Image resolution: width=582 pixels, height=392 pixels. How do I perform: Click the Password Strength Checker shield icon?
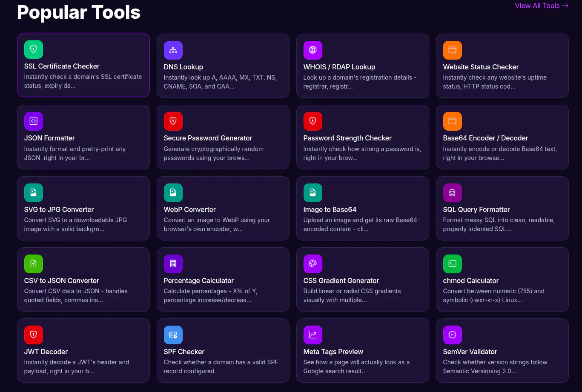click(x=313, y=121)
